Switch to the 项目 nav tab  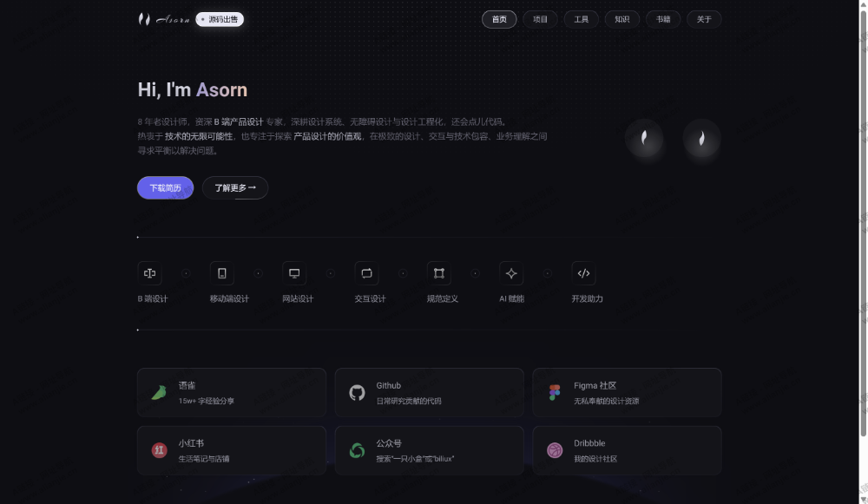click(540, 19)
